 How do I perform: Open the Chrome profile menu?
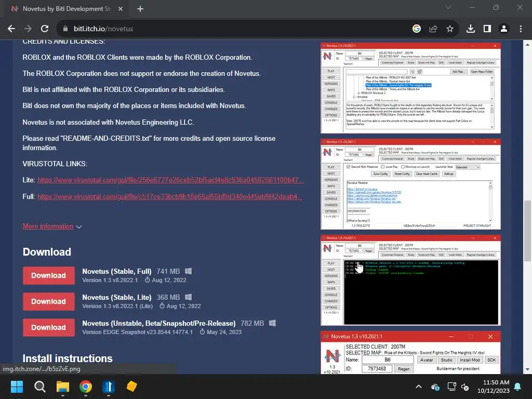(504, 29)
